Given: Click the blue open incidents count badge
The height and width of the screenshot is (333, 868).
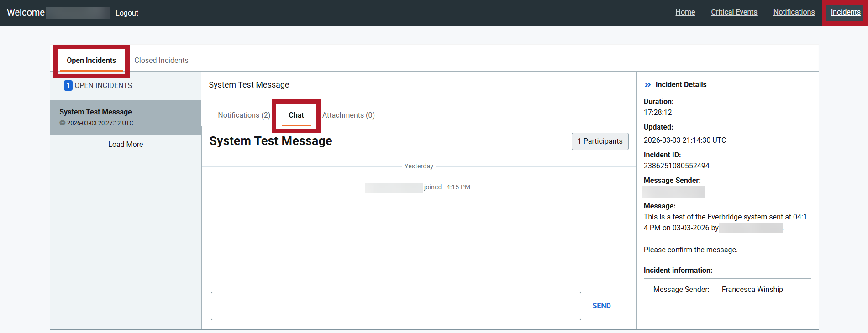Looking at the screenshot, I should 68,86.
